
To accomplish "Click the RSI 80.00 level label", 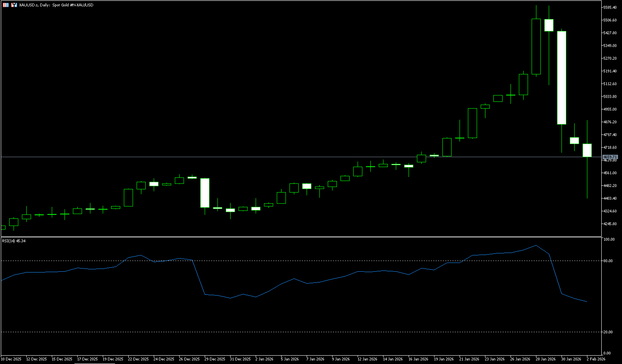I will coord(608,261).
